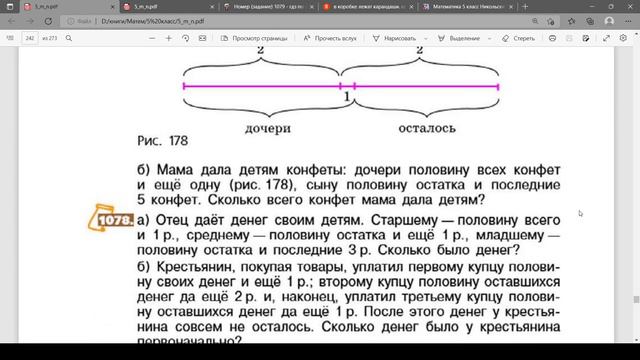Close the first 5_m_n.pdf tab
The width and height of the screenshot is (640, 360).
coord(113,7)
